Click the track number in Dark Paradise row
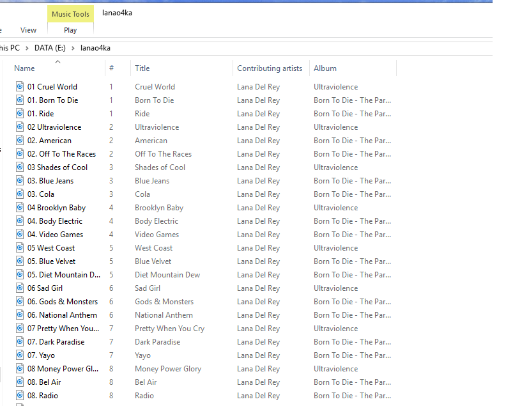Viewport: 529px width, 420px height. tap(111, 342)
